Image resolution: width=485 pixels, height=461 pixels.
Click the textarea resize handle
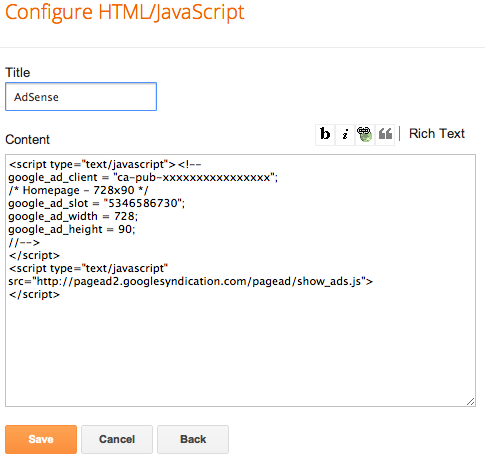pyautogui.click(x=470, y=402)
